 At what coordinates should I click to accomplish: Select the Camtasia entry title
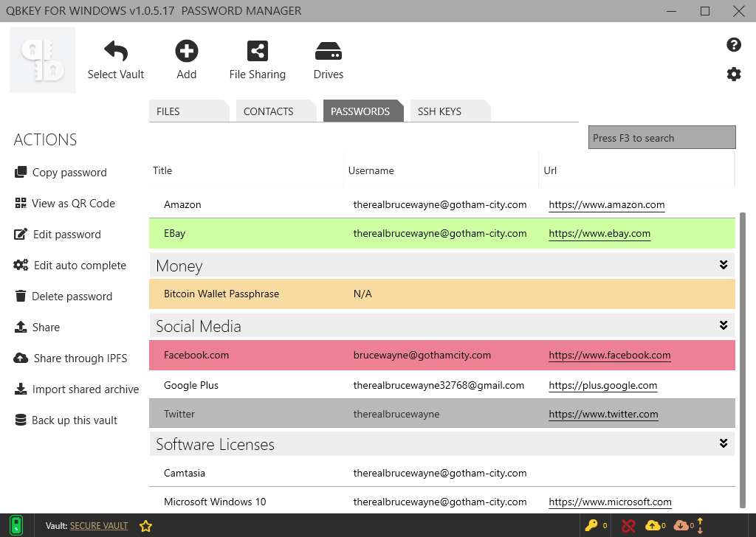(184, 473)
